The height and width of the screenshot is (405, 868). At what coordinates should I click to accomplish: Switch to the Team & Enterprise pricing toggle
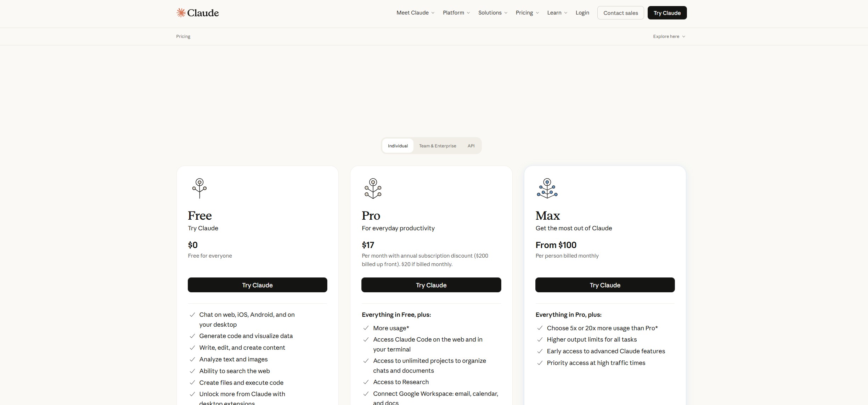coord(438,146)
